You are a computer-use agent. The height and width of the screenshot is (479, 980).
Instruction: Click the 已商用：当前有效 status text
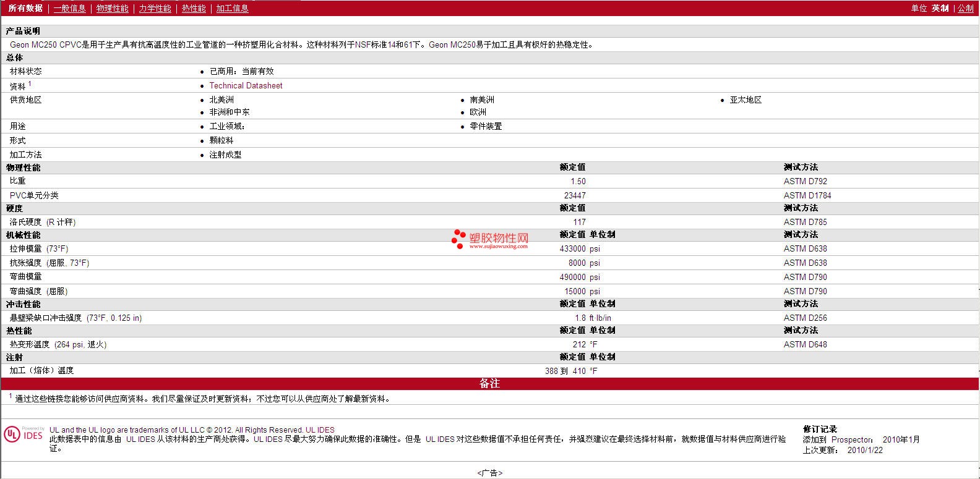pos(241,71)
